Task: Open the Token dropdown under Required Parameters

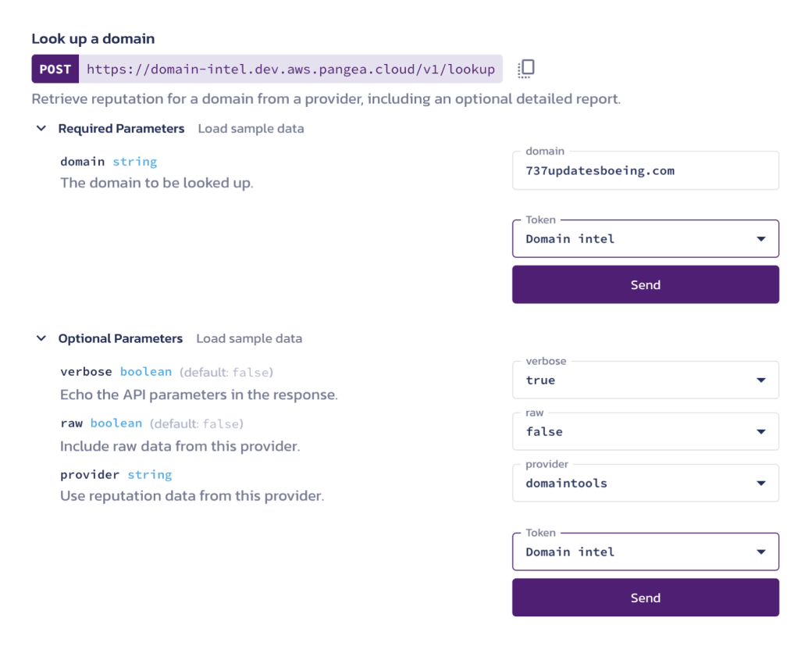Action: [x=645, y=239]
